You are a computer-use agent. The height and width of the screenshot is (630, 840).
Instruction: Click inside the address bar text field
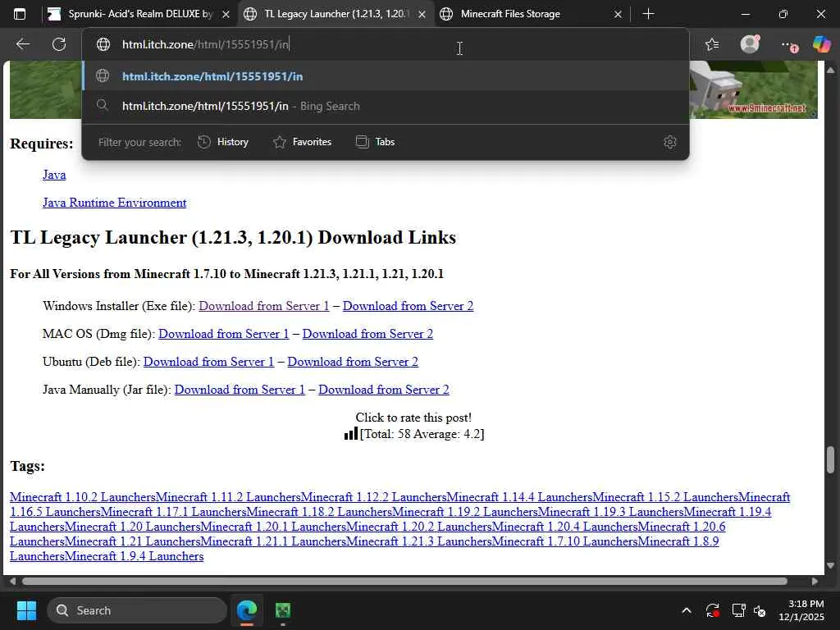(x=386, y=44)
